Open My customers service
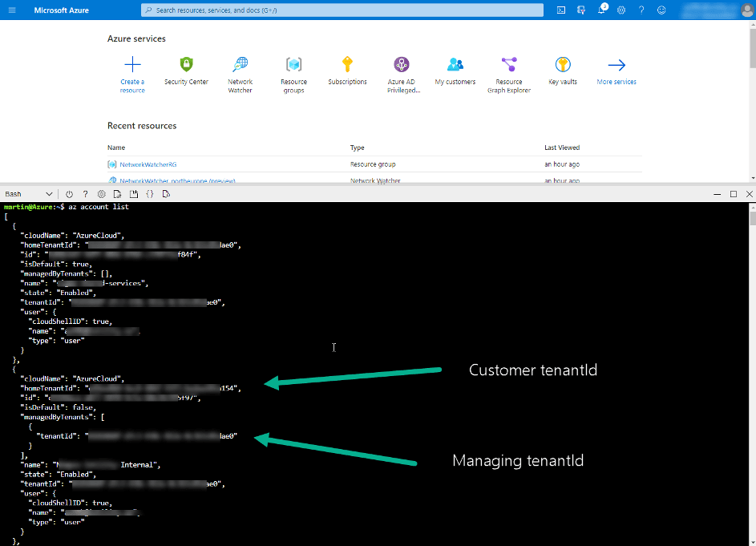This screenshot has width=756, height=546. (455, 71)
